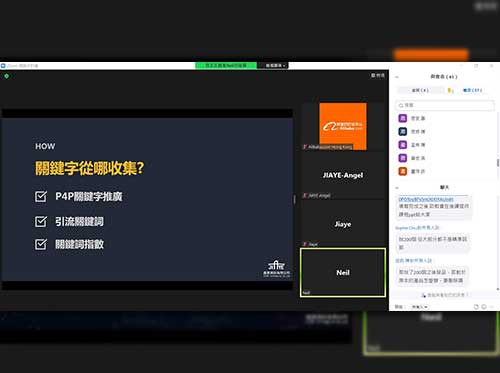Collapse the chat panel header arrow
Viewport: 500px width, 373px height.
coord(397,188)
